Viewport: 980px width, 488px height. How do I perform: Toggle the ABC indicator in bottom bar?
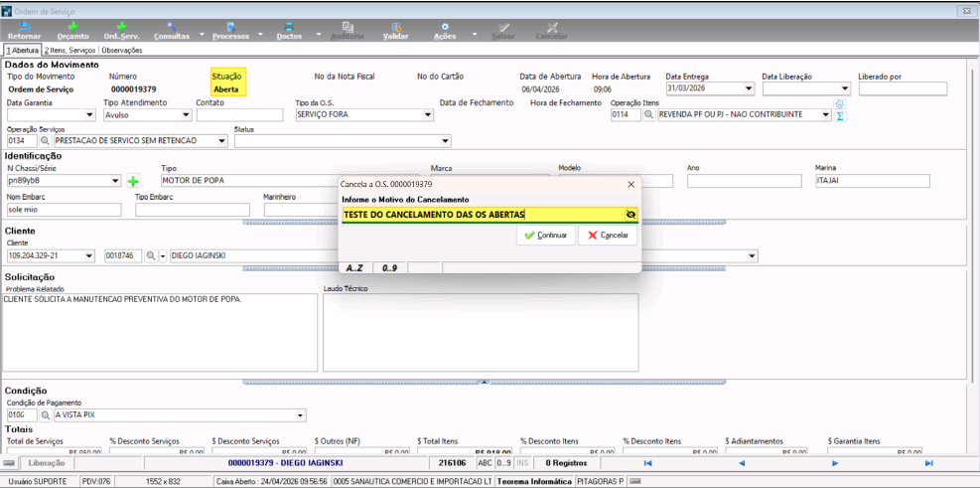pyautogui.click(x=485, y=463)
